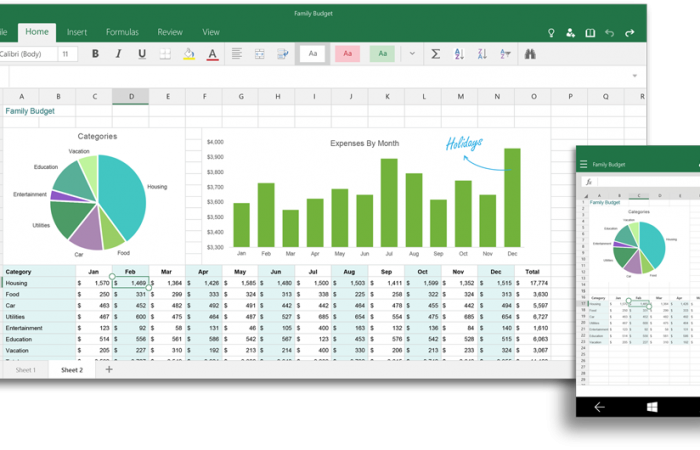Click the Undo arrow in title bar
The width and height of the screenshot is (700, 450).
(609, 32)
